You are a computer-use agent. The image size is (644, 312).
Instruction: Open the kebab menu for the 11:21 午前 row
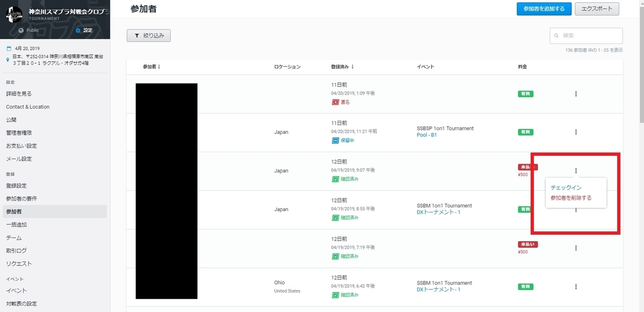point(576,132)
